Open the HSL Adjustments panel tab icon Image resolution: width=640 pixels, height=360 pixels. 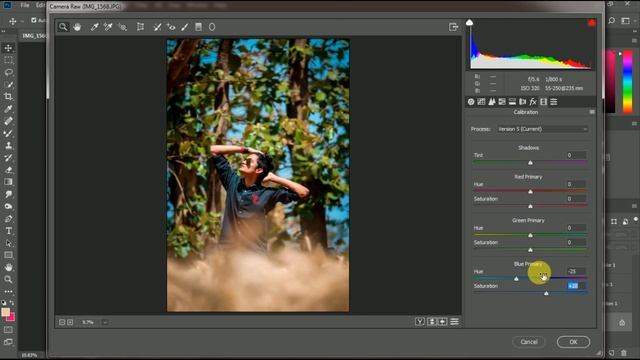pyautogui.click(x=502, y=102)
